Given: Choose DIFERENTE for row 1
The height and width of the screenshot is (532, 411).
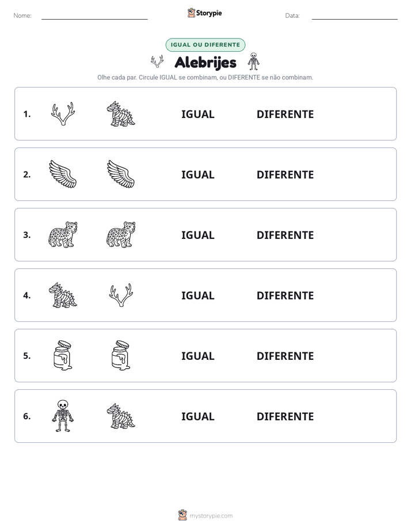Looking at the screenshot, I should point(285,115).
